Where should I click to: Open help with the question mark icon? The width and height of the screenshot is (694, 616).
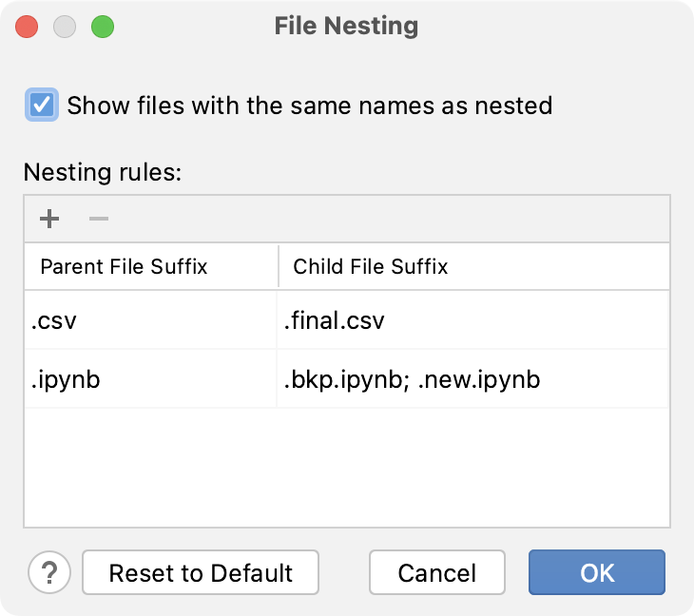(x=49, y=572)
